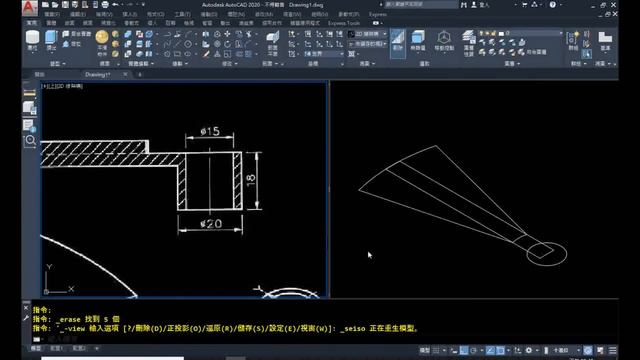Click the workspace switching gear icon
The height and width of the screenshot is (360, 640).
coord(529,350)
